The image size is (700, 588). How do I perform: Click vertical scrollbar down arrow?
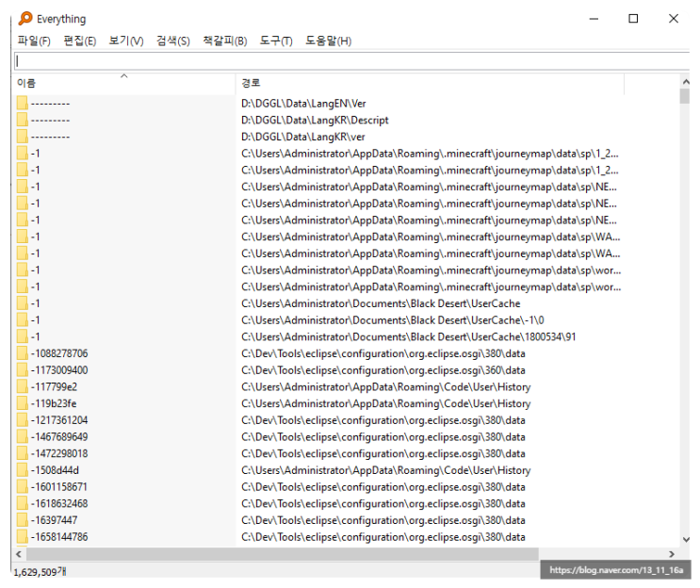click(686, 539)
